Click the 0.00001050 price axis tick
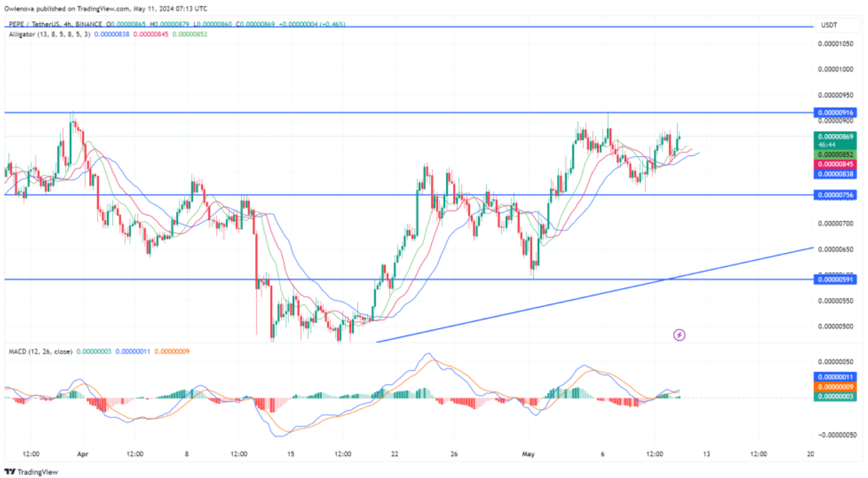 coord(835,44)
